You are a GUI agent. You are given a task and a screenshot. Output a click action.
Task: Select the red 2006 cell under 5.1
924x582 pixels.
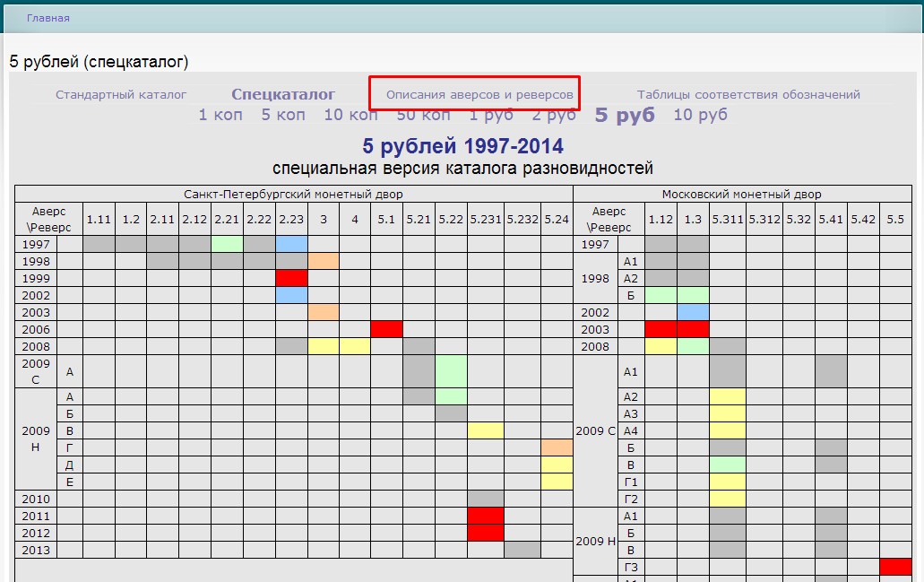(386, 329)
